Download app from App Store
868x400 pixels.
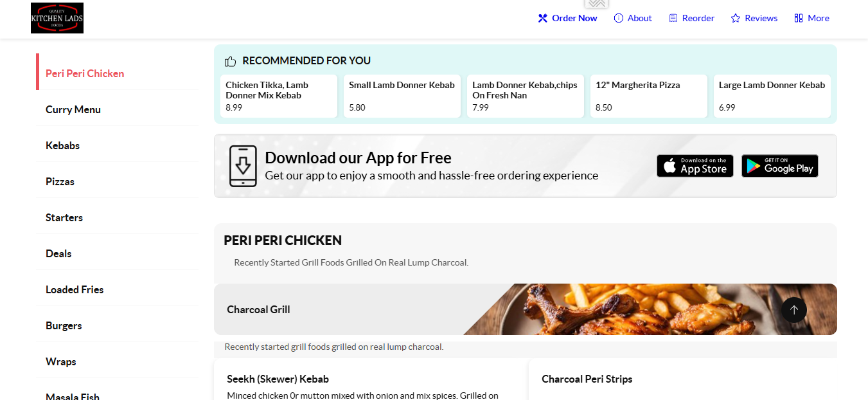[695, 166]
